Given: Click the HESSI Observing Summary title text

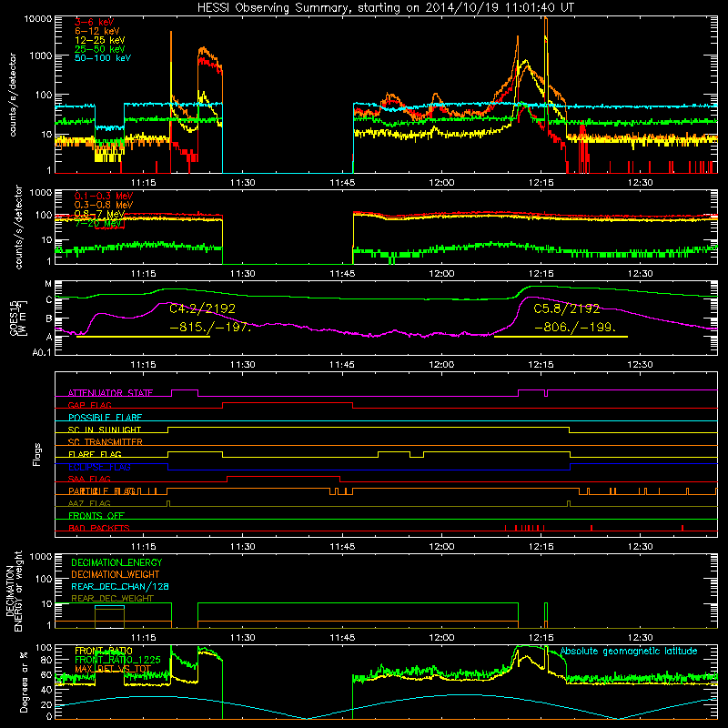Looking at the screenshot, I should pyautogui.click(x=386, y=7).
